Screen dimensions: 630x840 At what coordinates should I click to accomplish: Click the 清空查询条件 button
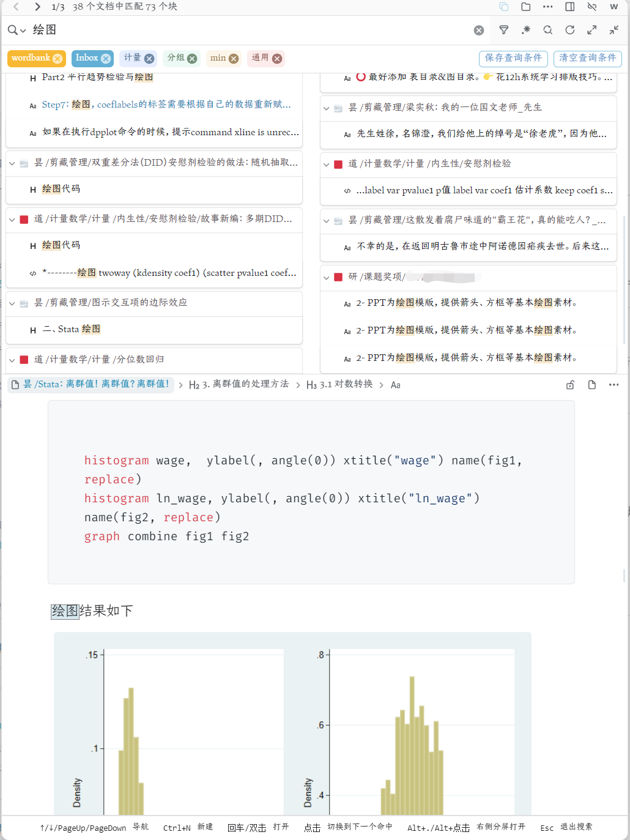588,58
